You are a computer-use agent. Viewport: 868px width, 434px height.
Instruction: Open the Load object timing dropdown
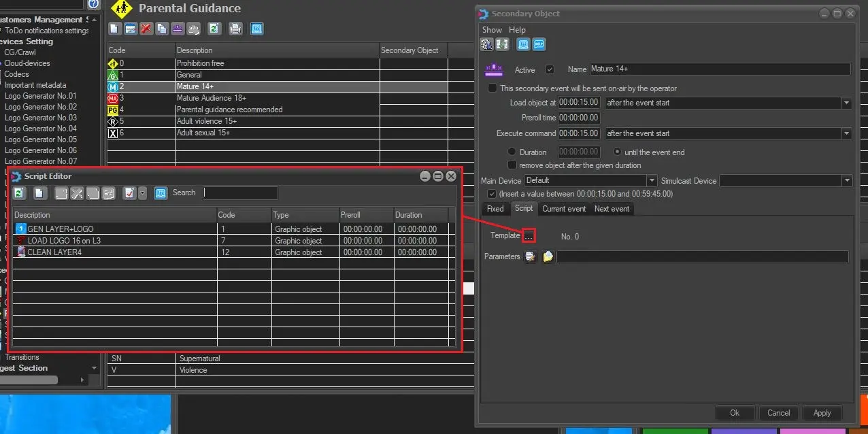pyautogui.click(x=846, y=103)
